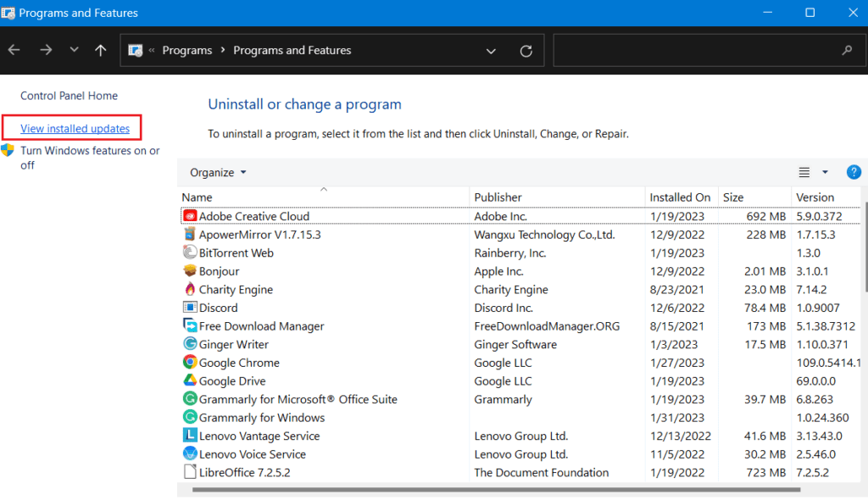This screenshot has height=500, width=868.
Task: Sort programs by Installed On column
Action: click(x=680, y=197)
